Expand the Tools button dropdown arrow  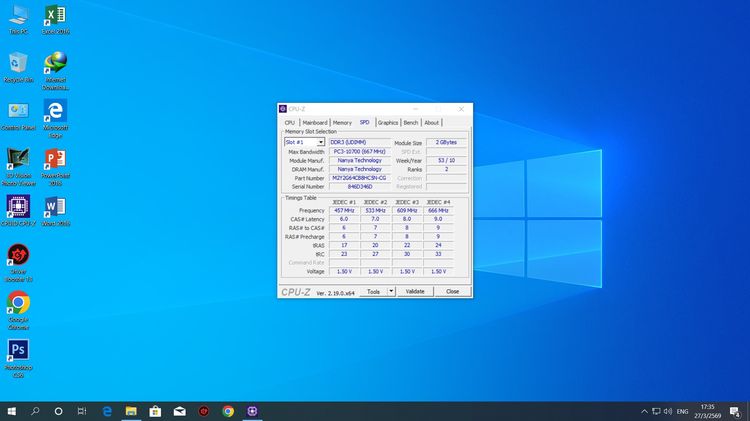pyautogui.click(x=391, y=291)
